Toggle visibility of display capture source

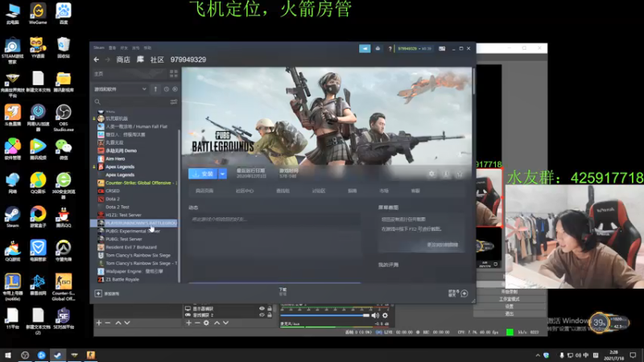point(262,309)
